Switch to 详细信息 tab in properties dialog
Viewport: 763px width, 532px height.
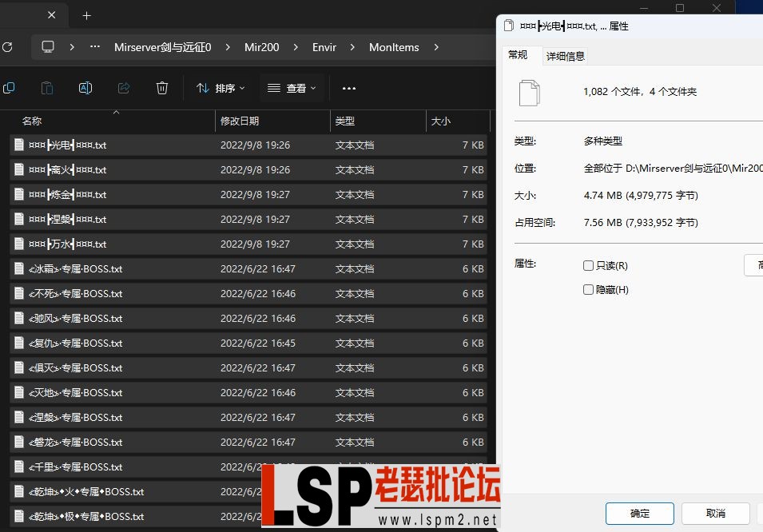coord(566,57)
